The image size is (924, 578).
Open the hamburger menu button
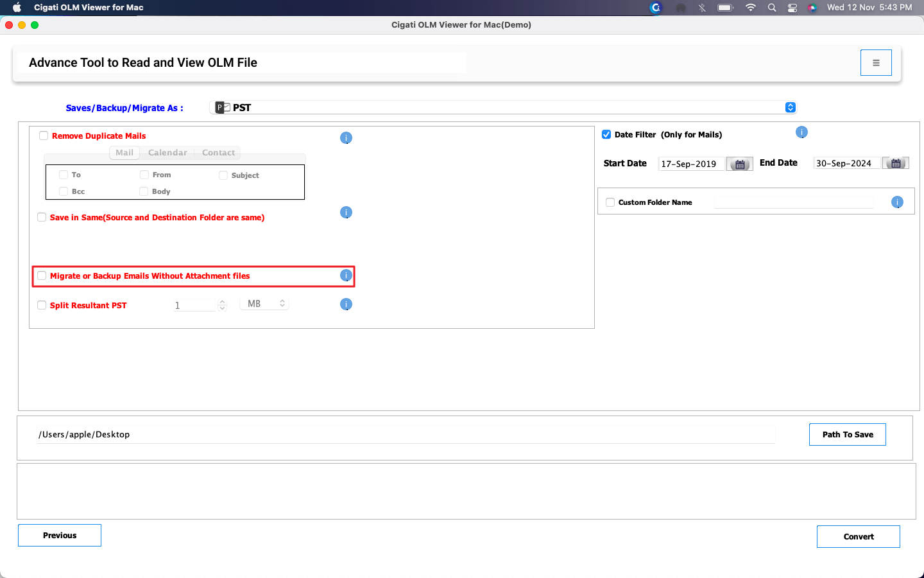pos(876,63)
